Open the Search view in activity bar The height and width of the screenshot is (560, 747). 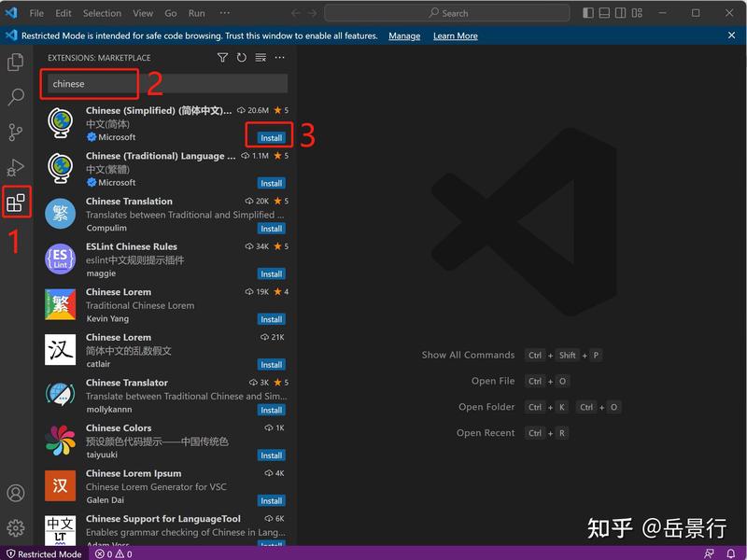click(16, 97)
